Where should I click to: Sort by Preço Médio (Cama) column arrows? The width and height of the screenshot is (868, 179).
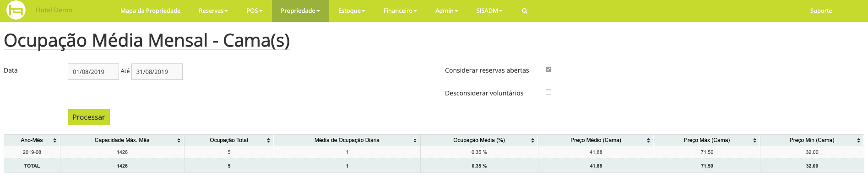point(648,141)
